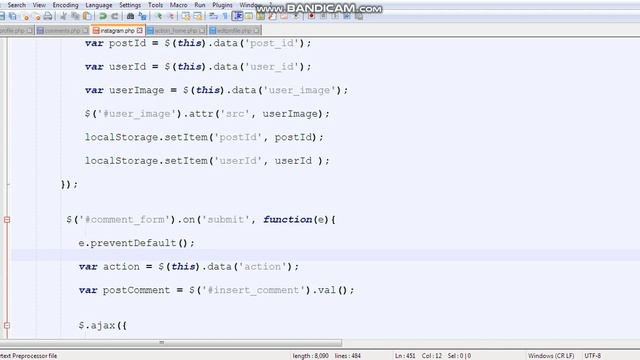Screen dimensions: 640x360
Task: Click the Close All toolbar icon
Action: 37,16
